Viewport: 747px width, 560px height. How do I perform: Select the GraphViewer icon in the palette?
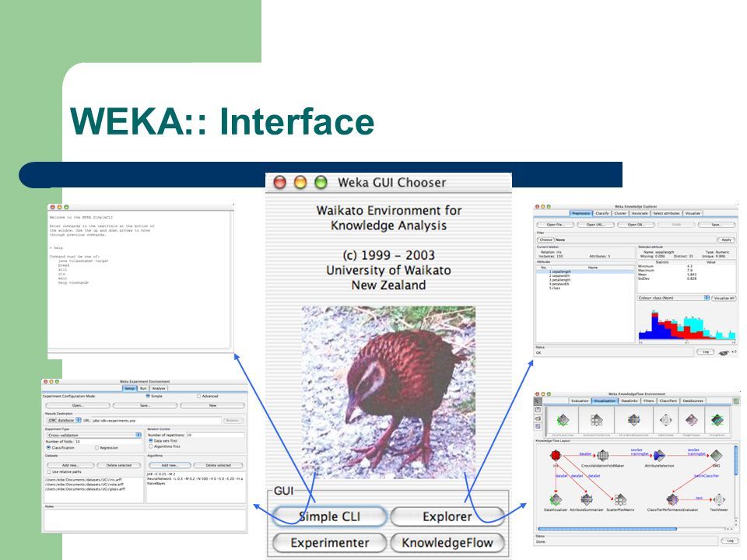pyautogui.click(x=692, y=420)
